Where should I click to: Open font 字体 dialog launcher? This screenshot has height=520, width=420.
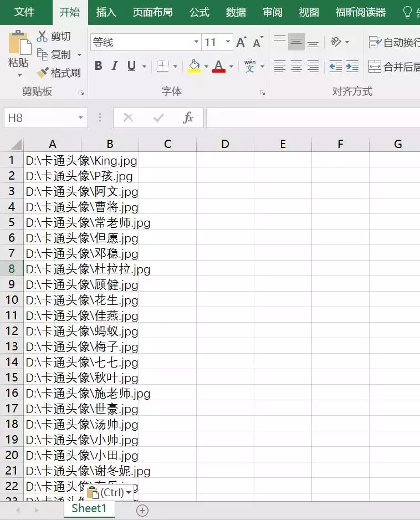[x=262, y=93]
